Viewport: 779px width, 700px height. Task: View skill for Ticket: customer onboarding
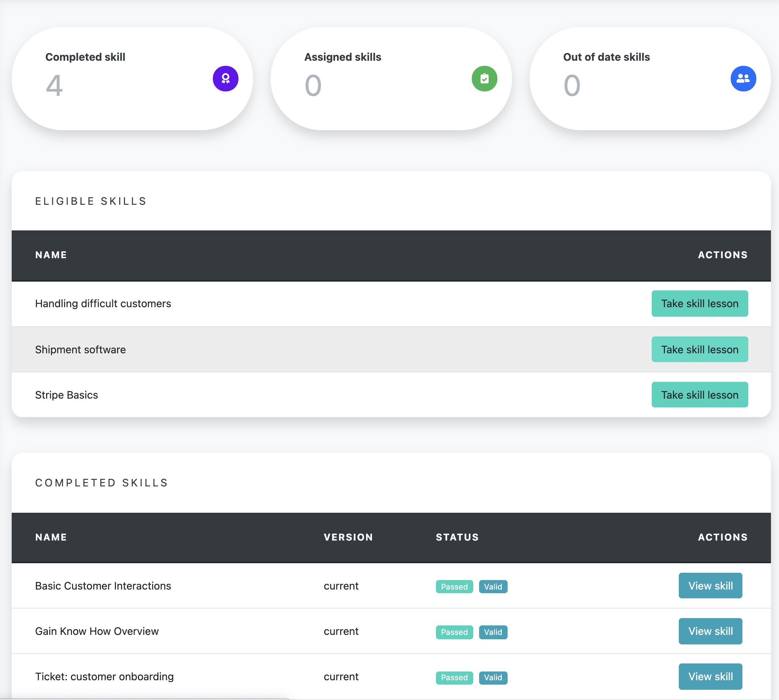pos(710,676)
